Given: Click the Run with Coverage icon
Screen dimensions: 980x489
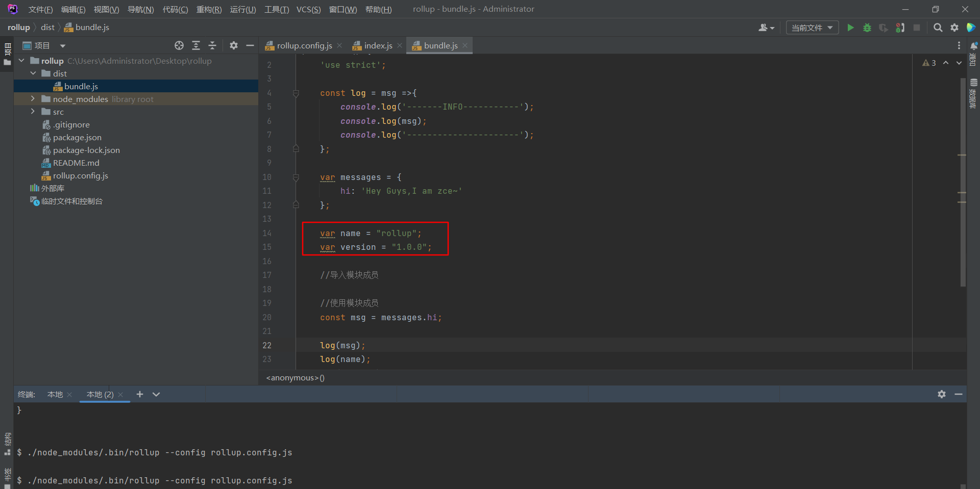Looking at the screenshot, I should (x=883, y=28).
